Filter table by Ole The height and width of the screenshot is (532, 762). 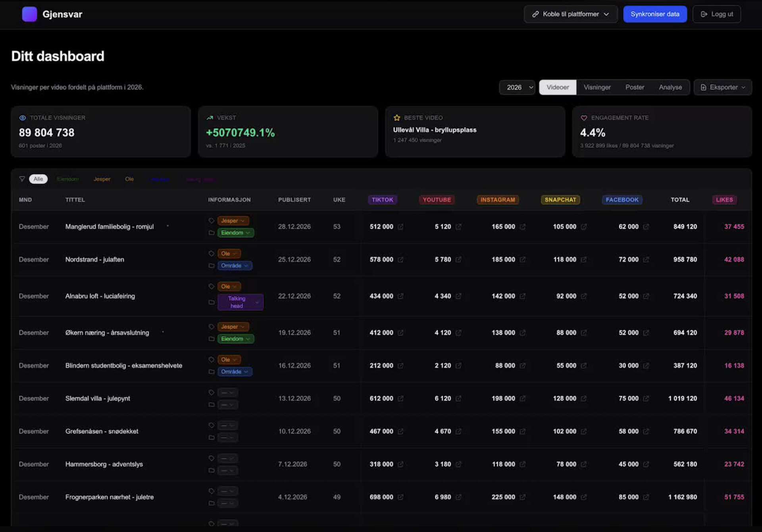point(129,179)
